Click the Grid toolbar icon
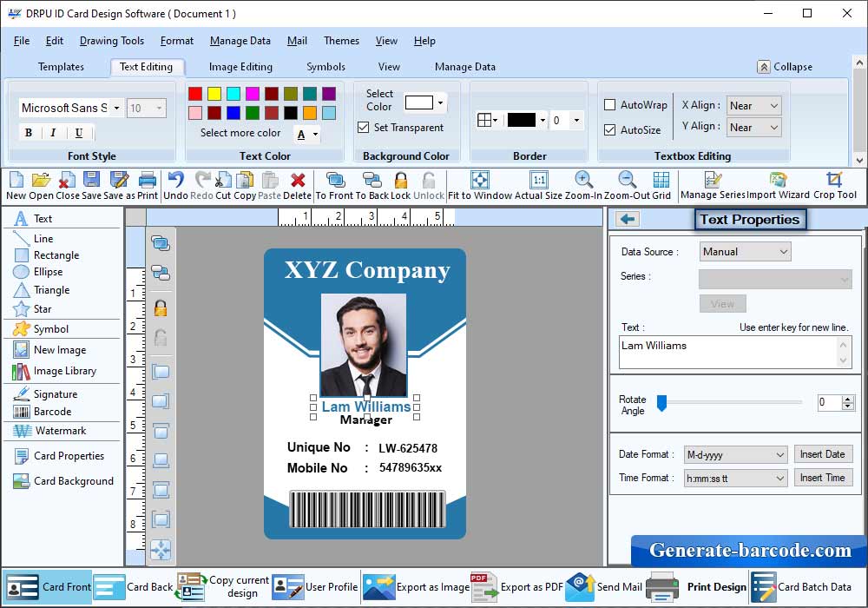 point(661,180)
